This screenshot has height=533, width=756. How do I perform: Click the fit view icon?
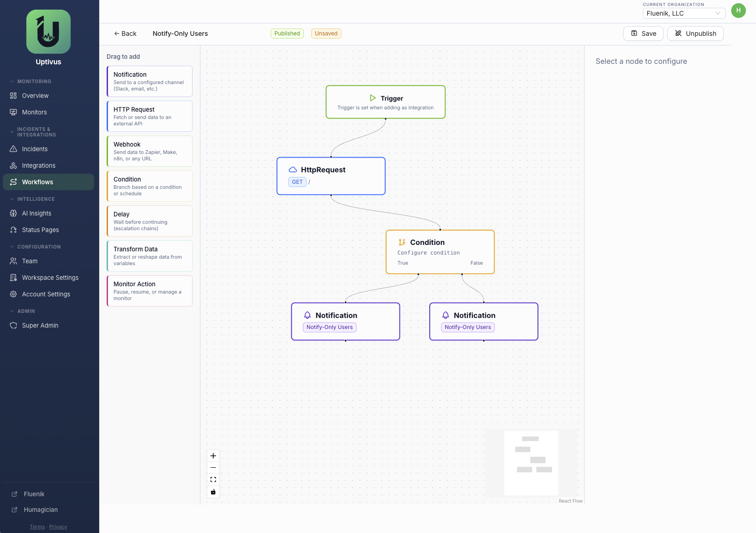(213, 480)
